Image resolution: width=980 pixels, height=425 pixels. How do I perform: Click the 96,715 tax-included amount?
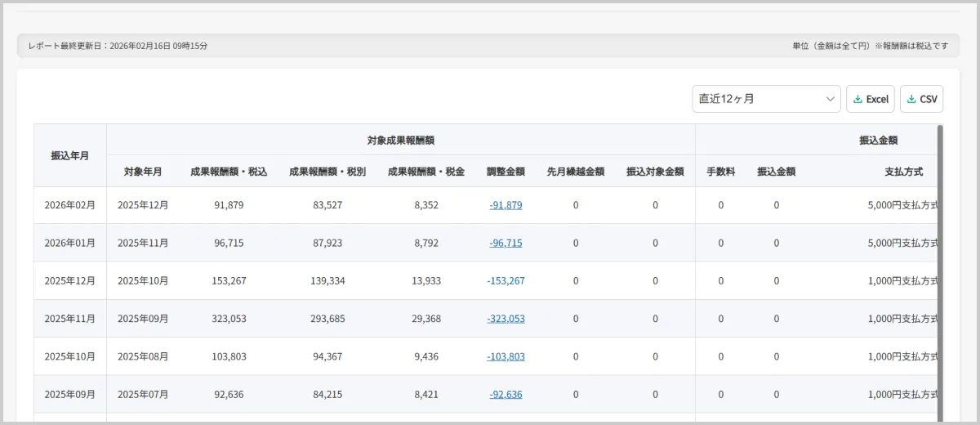[229, 243]
